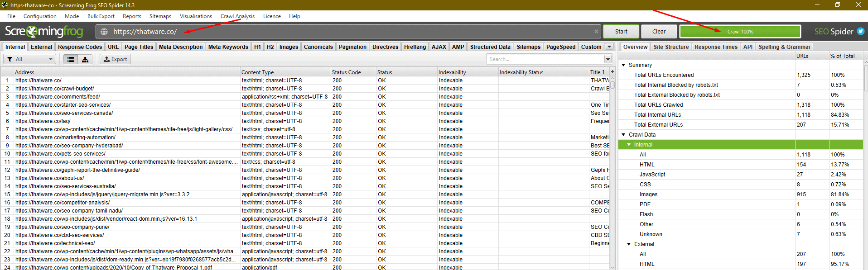Viewport: 868px width, 270px height.
Task: Open the Bulk Export menu
Action: click(x=101, y=16)
